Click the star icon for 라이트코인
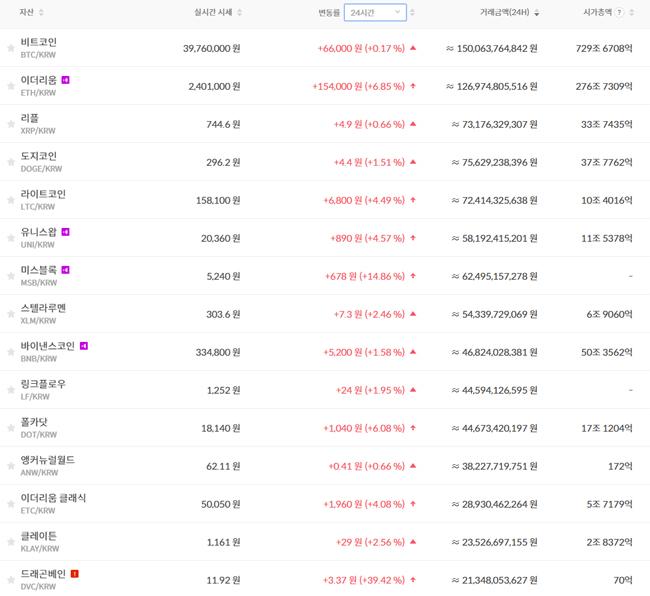The image size is (650, 596). pos(11,199)
